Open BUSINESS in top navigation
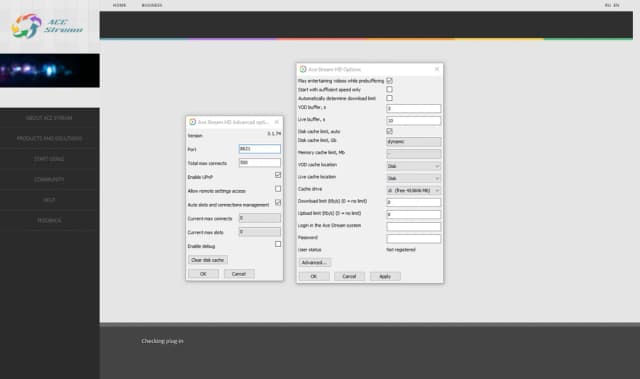Viewport: 640px width, 379px height. coord(152,5)
